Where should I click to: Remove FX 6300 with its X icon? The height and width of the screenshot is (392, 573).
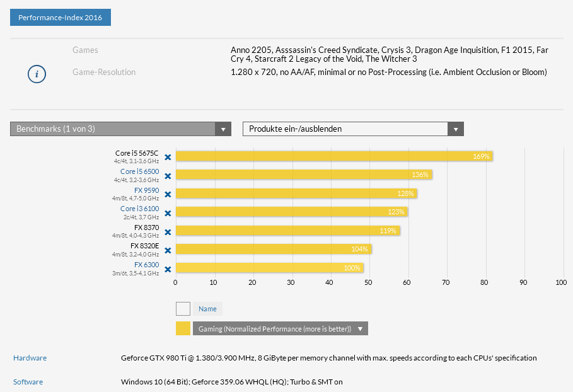pos(168,269)
